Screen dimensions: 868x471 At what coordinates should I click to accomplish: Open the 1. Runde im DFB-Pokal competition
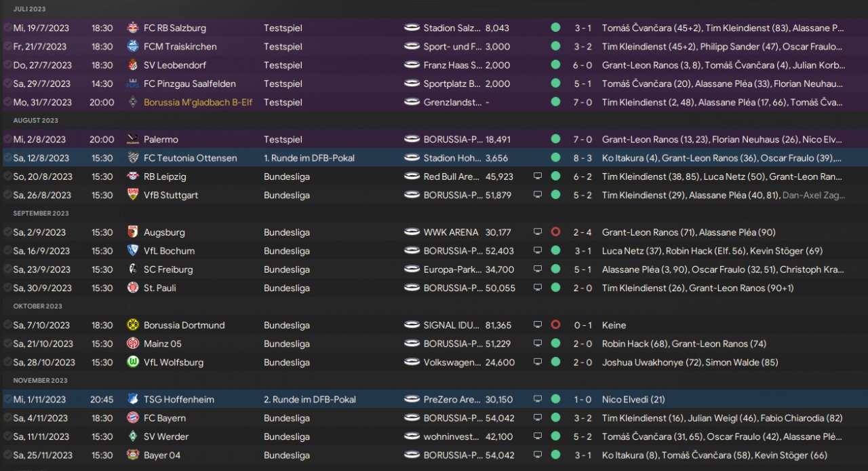(x=309, y=158)
